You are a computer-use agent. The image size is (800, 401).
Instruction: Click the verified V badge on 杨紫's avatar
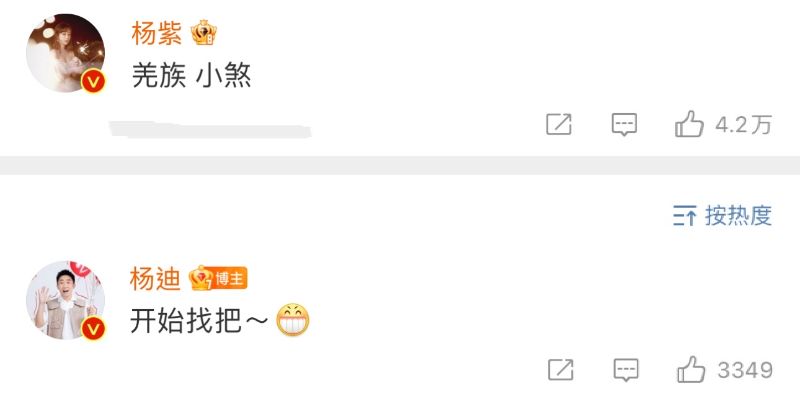point(93,81)
